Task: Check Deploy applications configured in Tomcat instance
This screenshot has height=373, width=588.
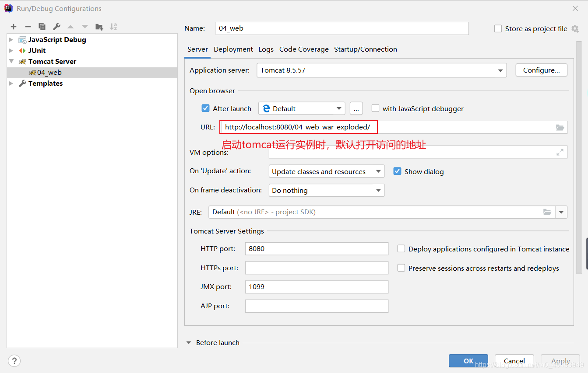Action: pos(401,249)
